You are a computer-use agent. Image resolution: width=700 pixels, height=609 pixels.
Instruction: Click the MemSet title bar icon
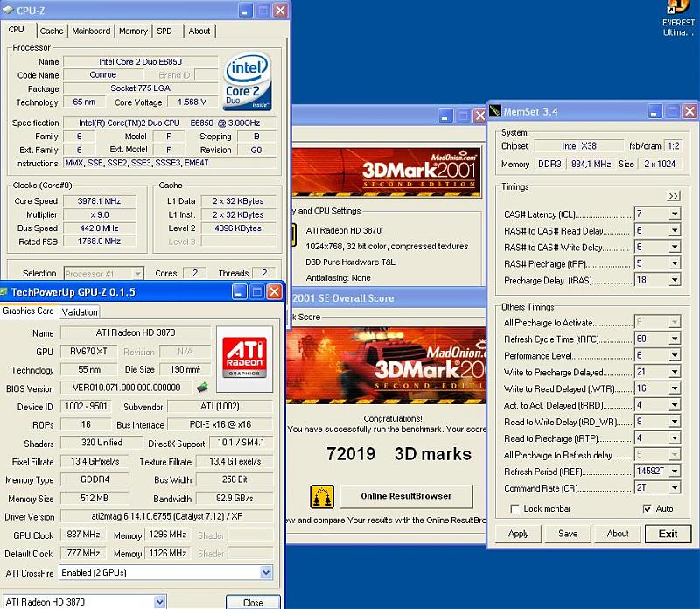(495, 111)
